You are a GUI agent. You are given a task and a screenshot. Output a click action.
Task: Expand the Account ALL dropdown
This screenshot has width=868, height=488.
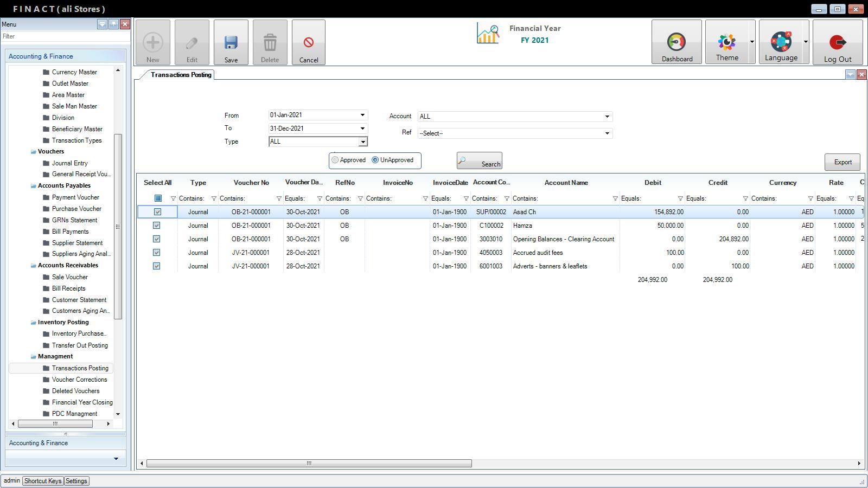[x=607, y=117]
